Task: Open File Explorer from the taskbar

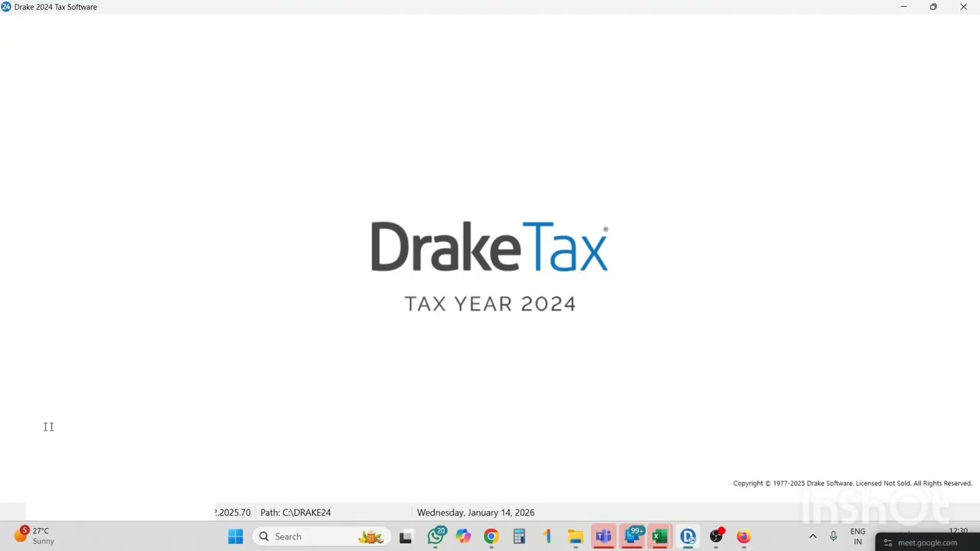Action: tap(575, 536)
